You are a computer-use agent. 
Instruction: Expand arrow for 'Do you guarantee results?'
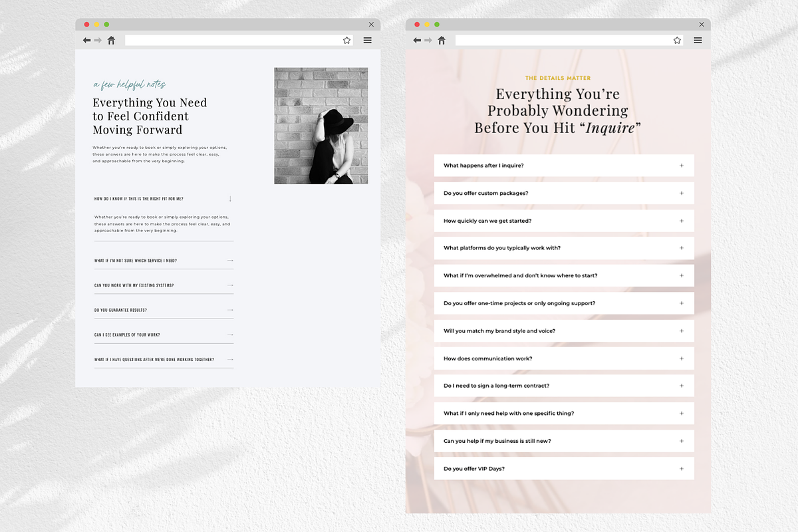tap(230, 310)
